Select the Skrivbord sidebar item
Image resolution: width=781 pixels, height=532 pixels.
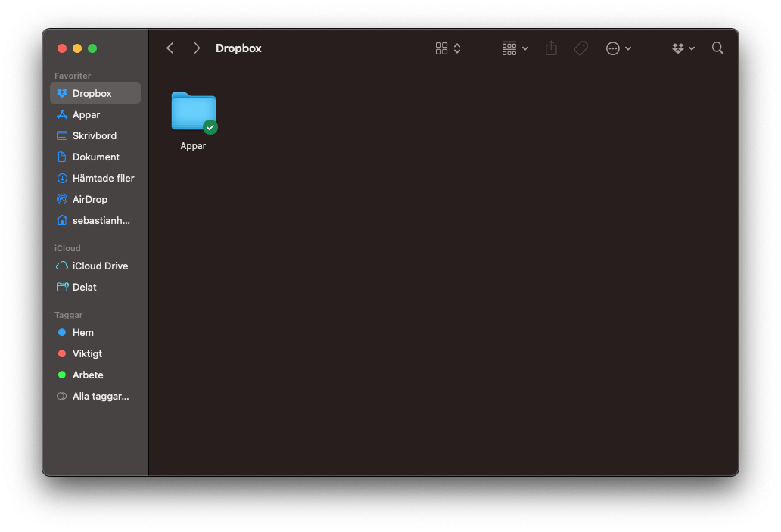95,135
